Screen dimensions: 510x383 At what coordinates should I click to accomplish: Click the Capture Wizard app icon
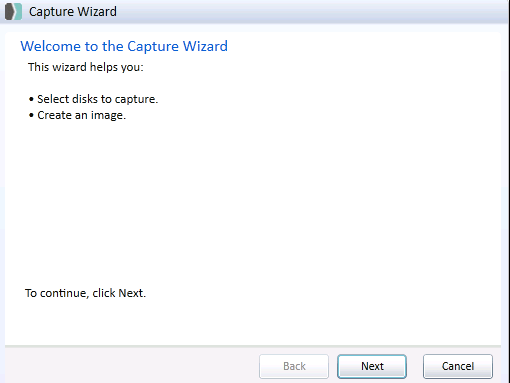tap(13, 12)
